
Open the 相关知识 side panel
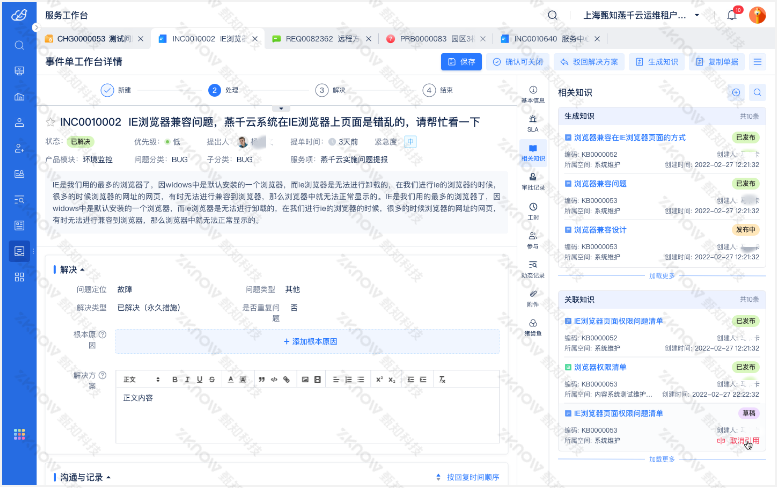coord(533,153)
